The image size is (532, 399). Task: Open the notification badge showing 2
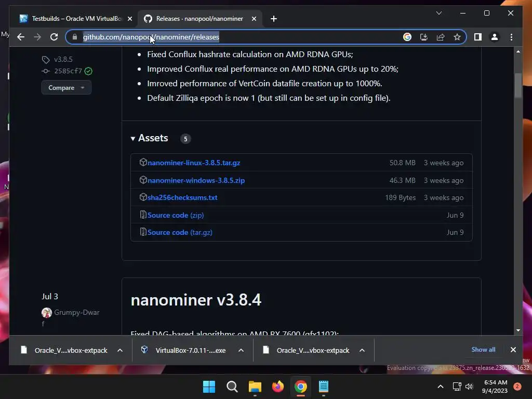[517, 387]
